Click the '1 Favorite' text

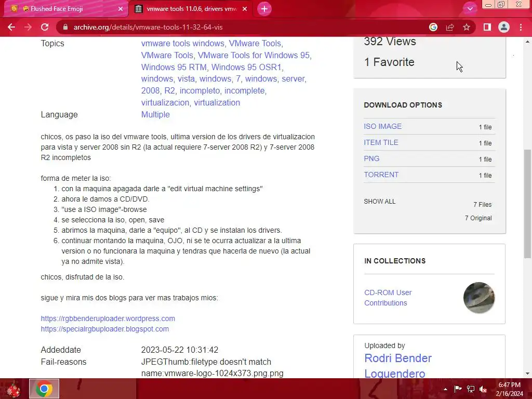[x=389, y=62]
